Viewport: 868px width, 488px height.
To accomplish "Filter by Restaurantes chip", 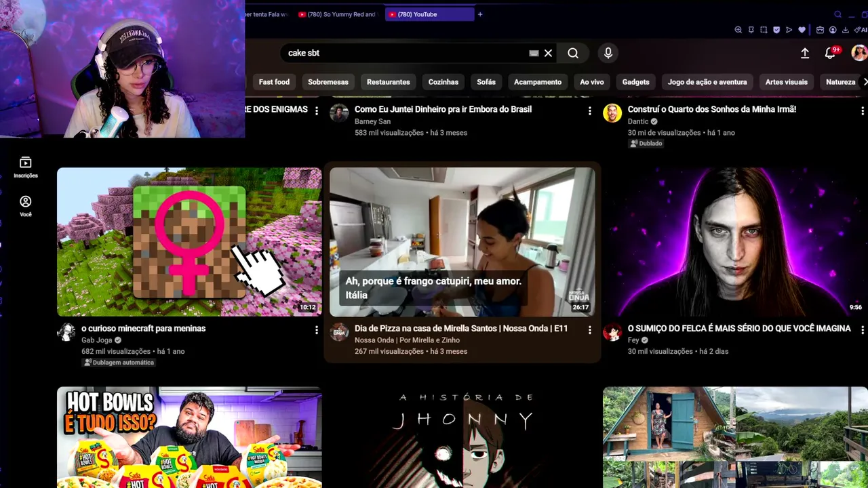I will pyautogui.click(x=389, y=82).
